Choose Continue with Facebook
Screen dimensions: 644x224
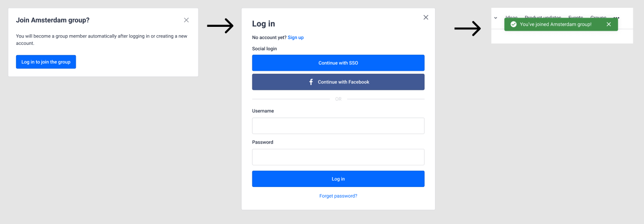coord(338,82)
